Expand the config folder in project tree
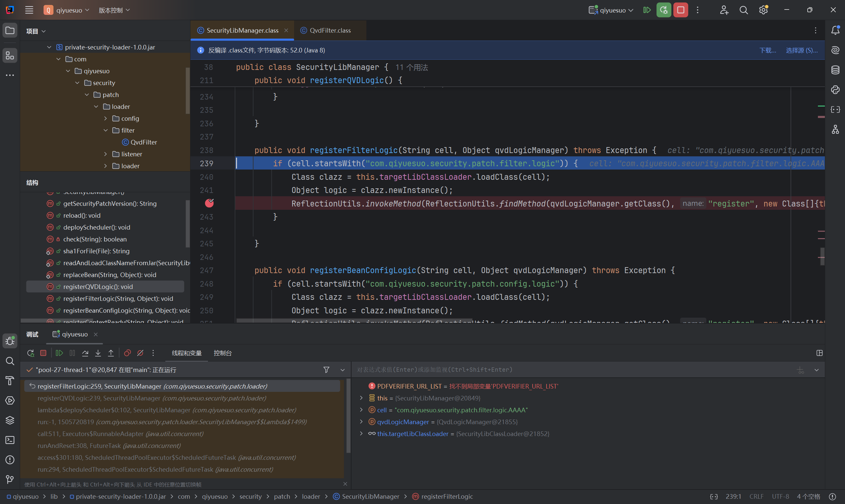Image resolution: width=845 pixels, height=504 pixels. (x=105, y=118)
